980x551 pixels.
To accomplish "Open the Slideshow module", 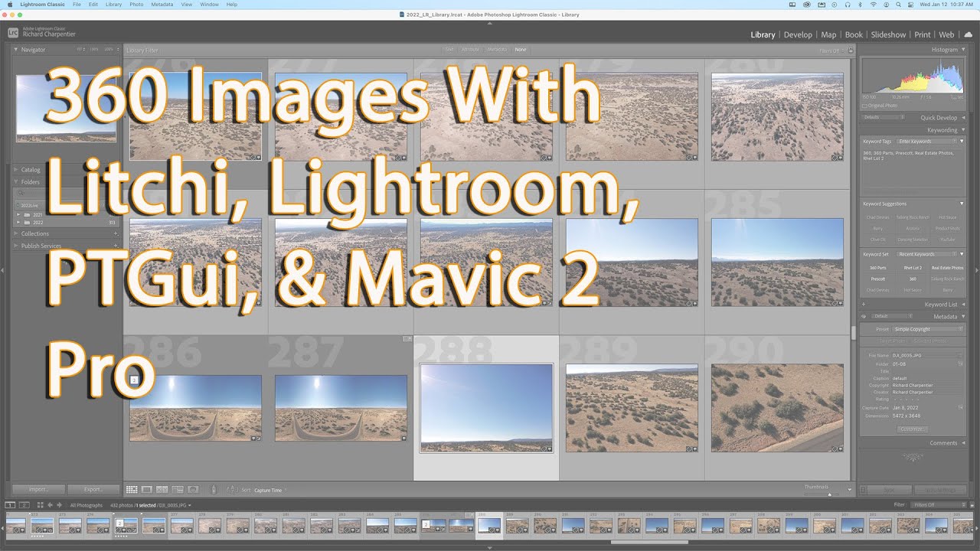I will click(888, 34).
